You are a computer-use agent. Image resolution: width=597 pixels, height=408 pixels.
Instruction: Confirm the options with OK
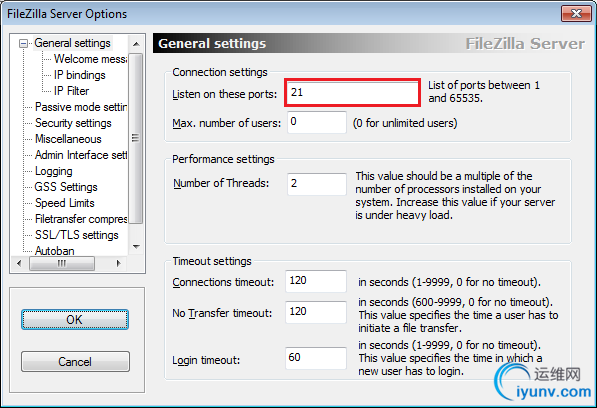[75, 320]
